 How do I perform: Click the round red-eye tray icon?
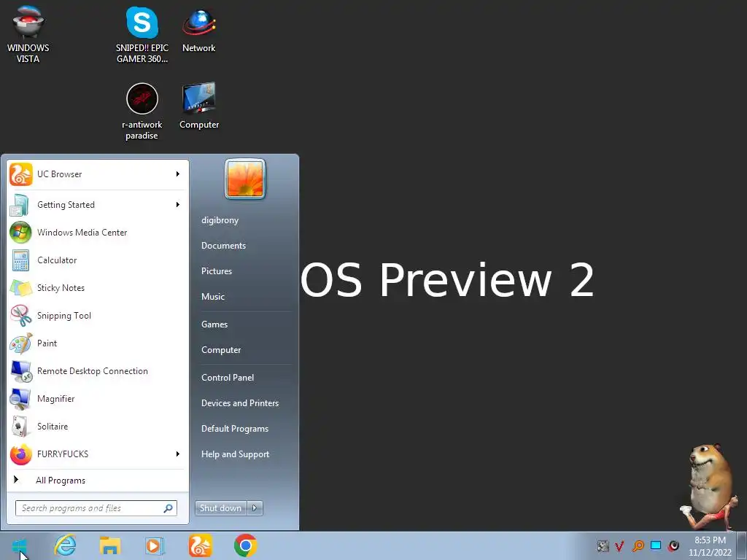[x=673, y=545]
